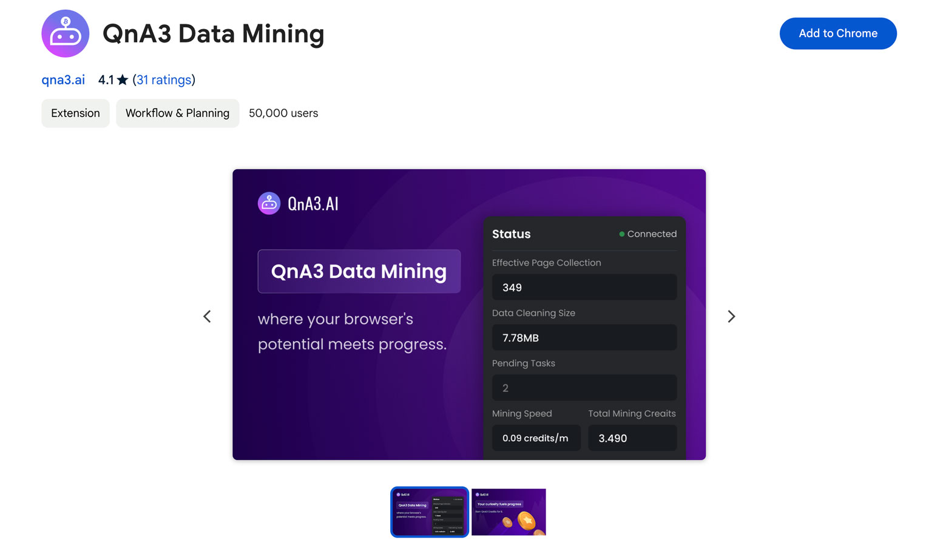This screenshot has height=560, width=926.
Task: Click the Effective Page Collection field showing 349
Action: [584, 287]
